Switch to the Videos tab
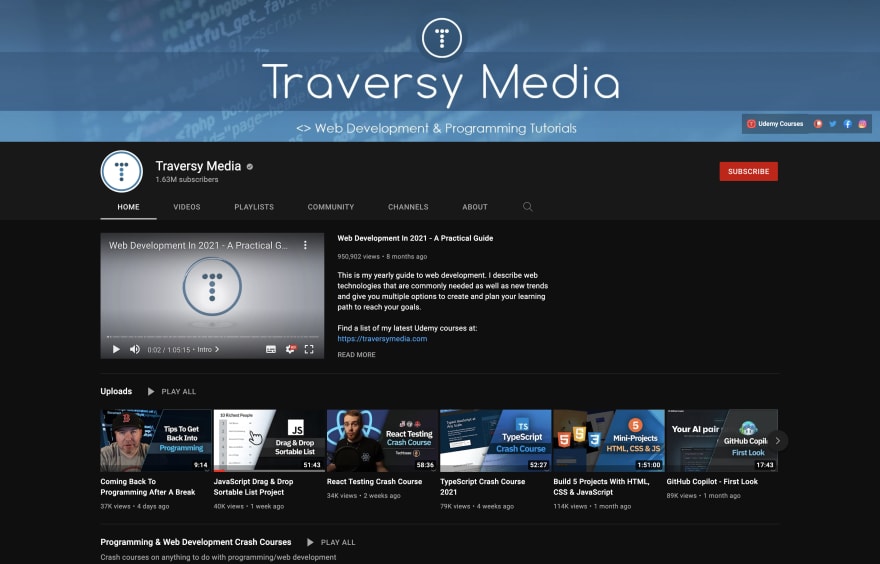 (x=187, y=207)
